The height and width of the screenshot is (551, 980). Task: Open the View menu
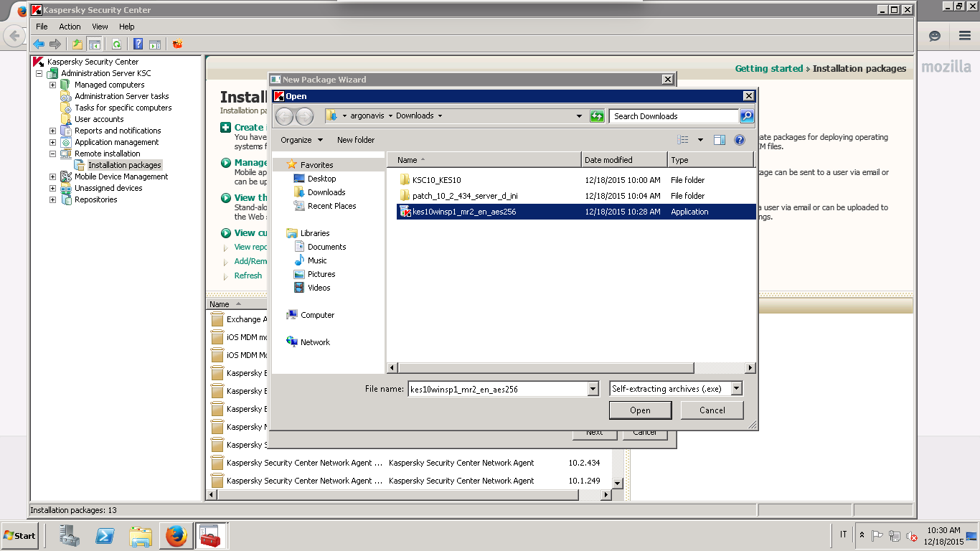(x=100, y=27)
